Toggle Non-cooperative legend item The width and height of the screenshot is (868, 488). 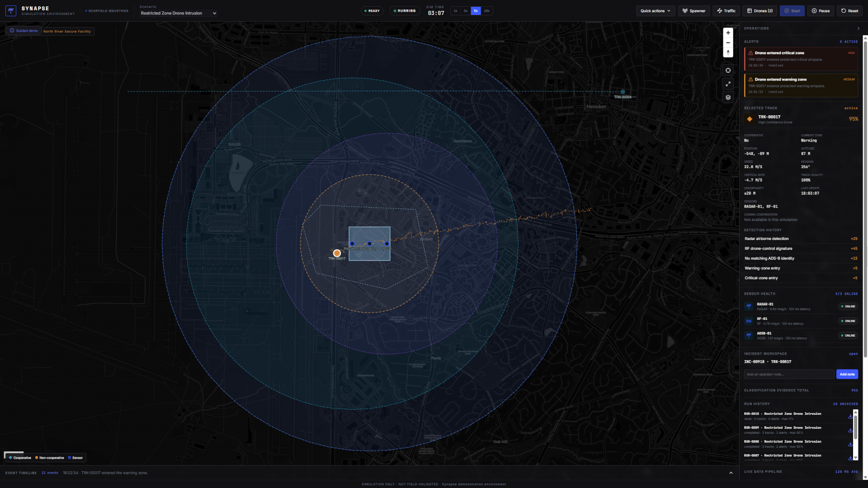point(50,458)
